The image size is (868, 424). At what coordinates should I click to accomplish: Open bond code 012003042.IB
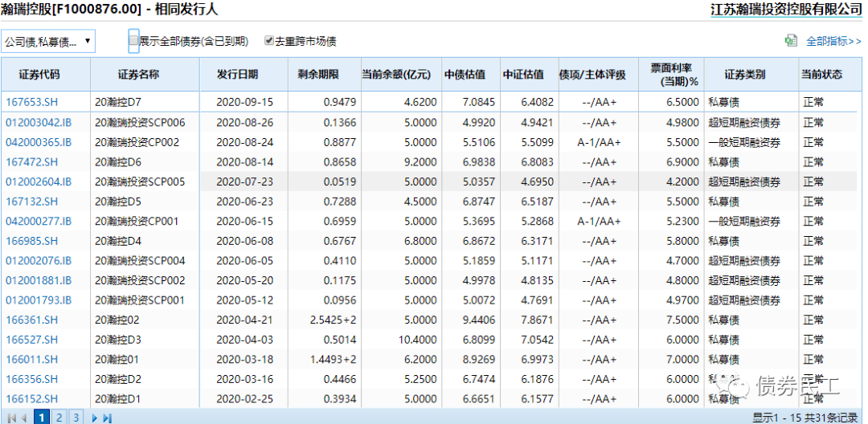point(39,122)
